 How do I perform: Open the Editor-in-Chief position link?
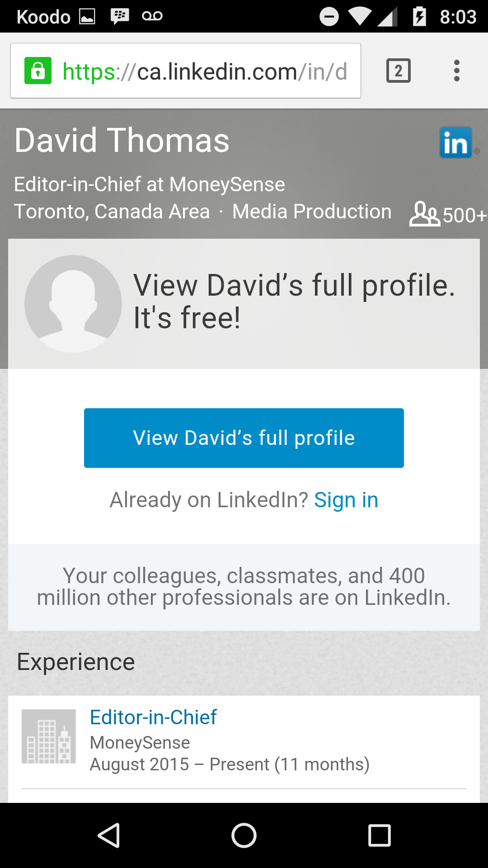(x=153, y=717)
